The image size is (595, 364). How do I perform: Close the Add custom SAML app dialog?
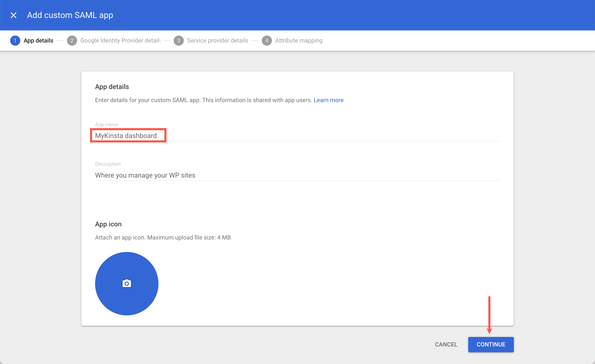pos(14,15)
